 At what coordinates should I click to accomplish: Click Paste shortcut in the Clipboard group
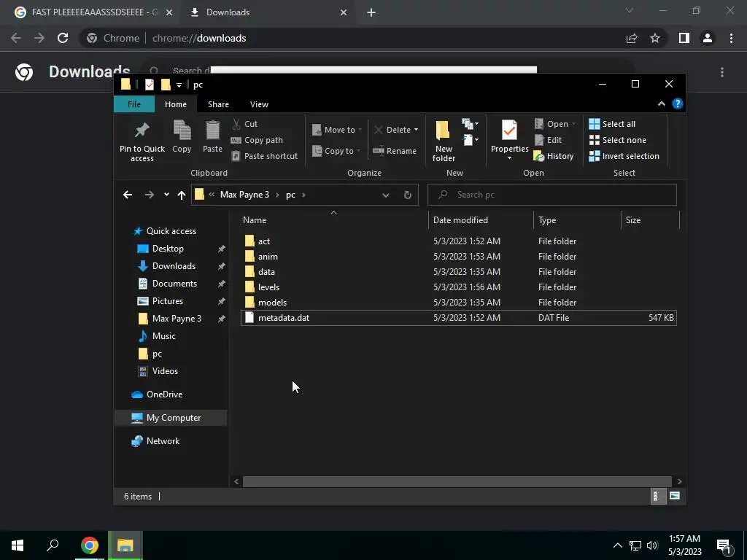[264, 156]
